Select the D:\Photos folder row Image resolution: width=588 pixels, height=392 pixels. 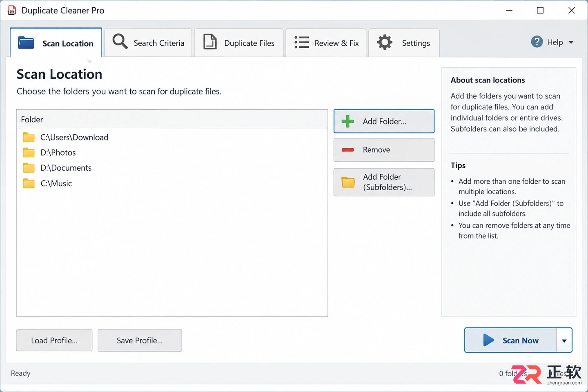(x=172, y=153)
